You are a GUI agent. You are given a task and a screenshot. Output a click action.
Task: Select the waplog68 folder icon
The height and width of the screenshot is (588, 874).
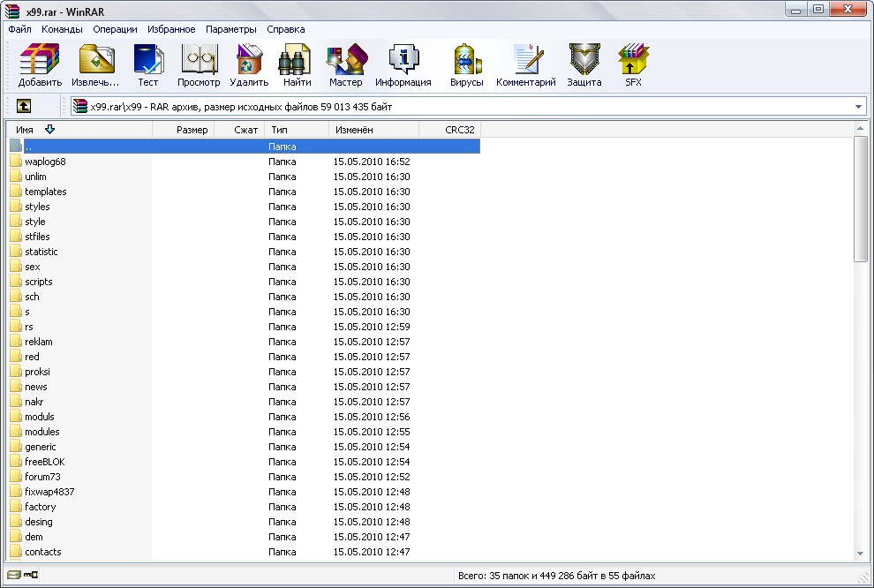[x=16, y=162]
